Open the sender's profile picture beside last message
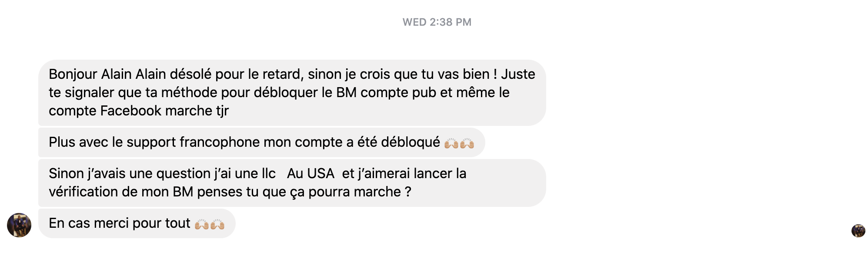The image size is (868, 260). [x=19, y=225]
